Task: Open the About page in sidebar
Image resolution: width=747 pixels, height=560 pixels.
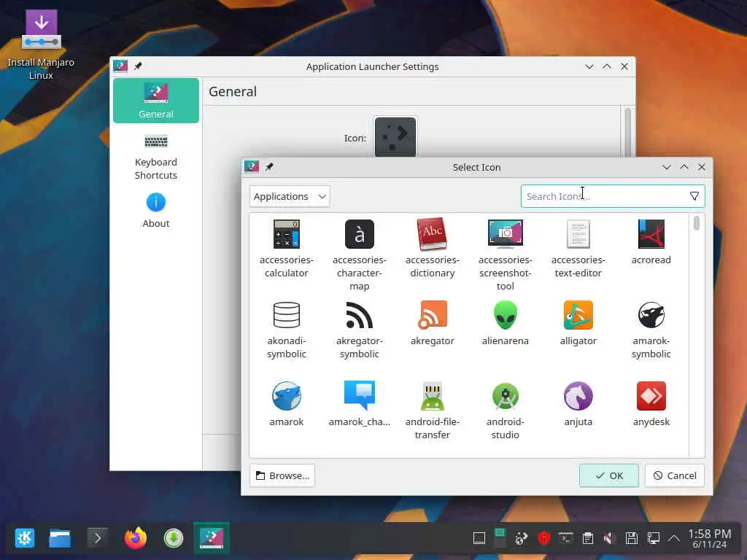Action: click(156, 211)
